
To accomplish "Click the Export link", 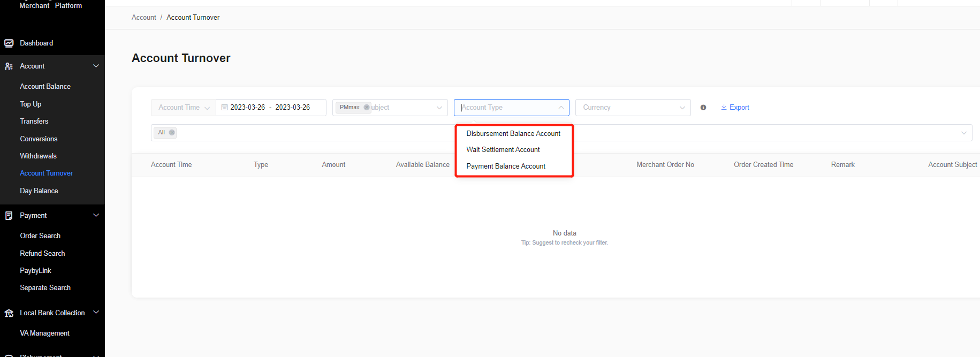I will (735, 108).
